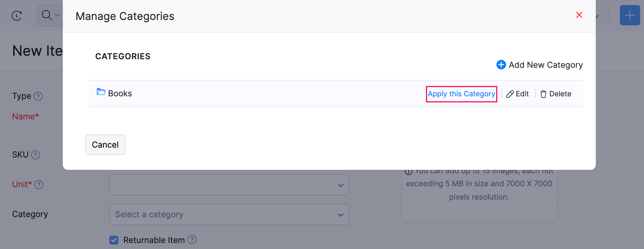This screenshot has height=249, width=644.
Task: Click the folder icon next to Books
Action: coord(101,92)
